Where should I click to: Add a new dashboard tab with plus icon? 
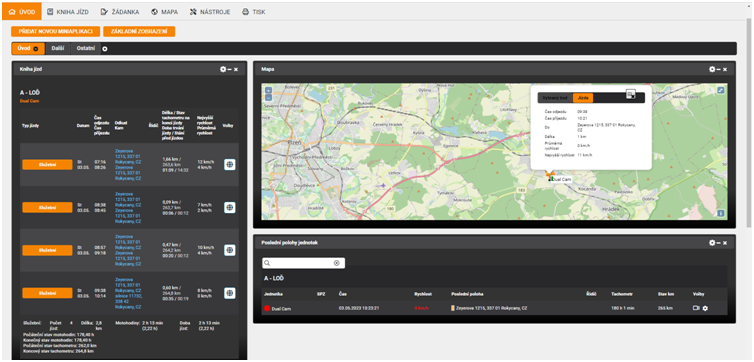(105, 49)
